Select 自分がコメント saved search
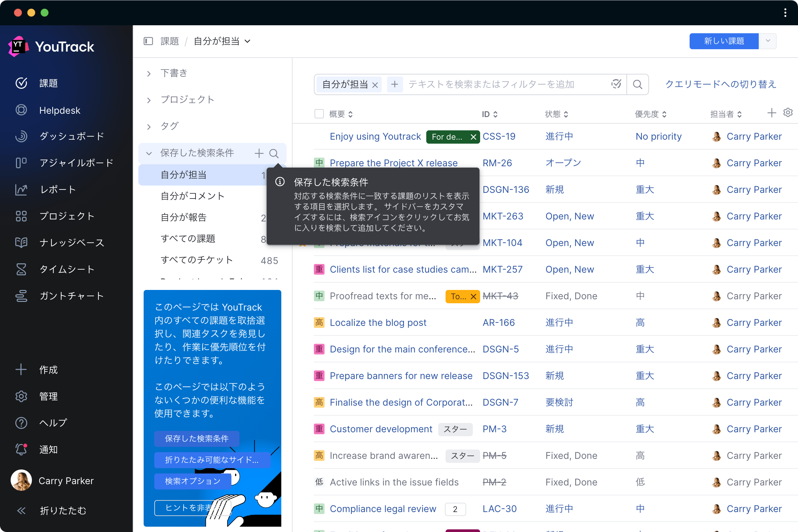Screen dimensions: 798x532 (x=193, y=196)
